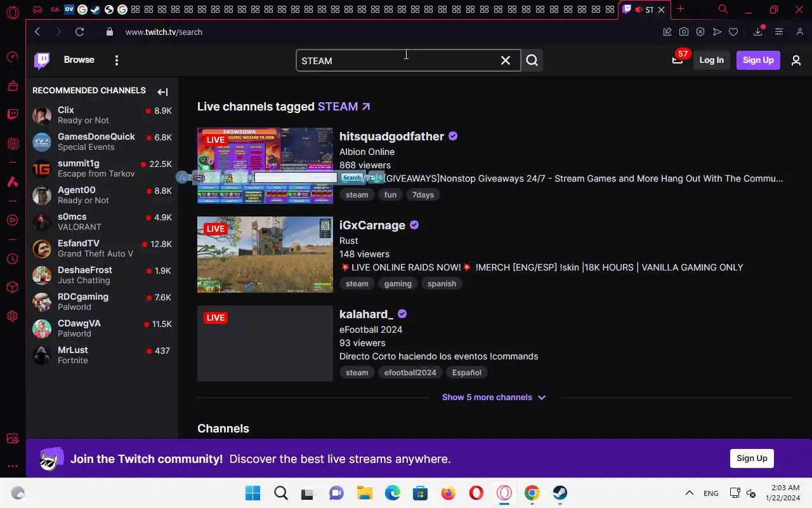Switch to the Steam pinned tab
Viewport: 812px width, 508px height.
pyautogui.click(x=95, y=10)
